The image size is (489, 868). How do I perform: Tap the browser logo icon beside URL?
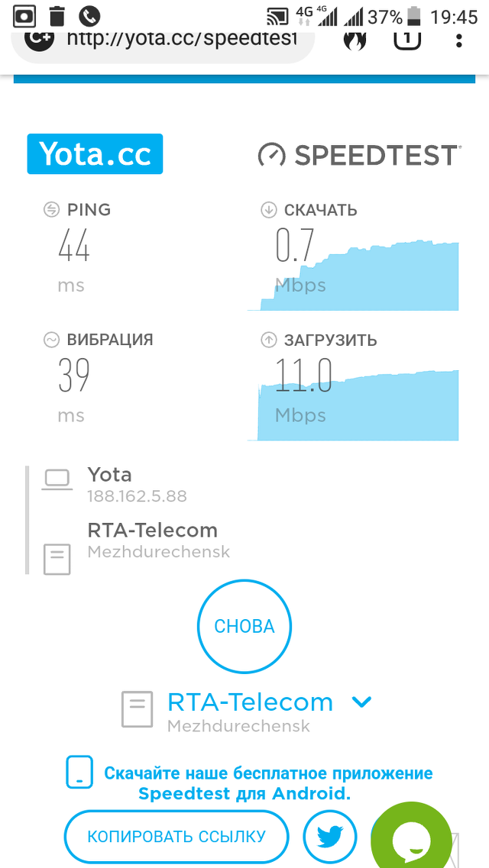pos(38,40)
